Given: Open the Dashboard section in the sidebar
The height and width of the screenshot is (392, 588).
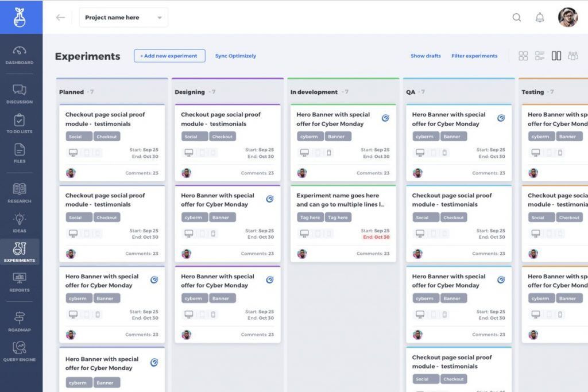Looking at the screenshot, I should click(20, 55).
